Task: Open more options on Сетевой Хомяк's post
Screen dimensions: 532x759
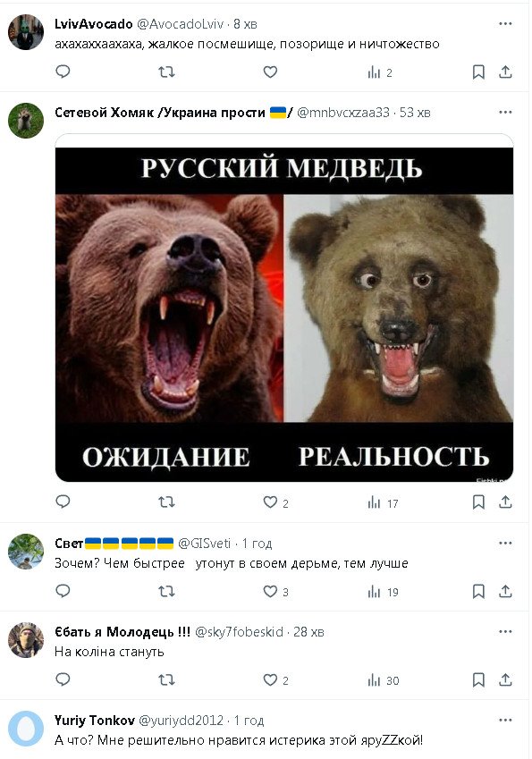Action: tap(505, 113)
